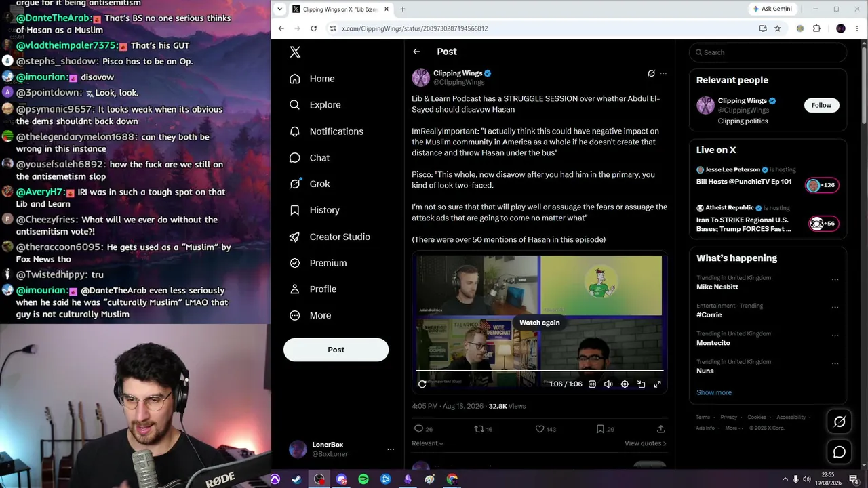
Task: Like the Clipping Wings post
Action: tap(540, 429)
